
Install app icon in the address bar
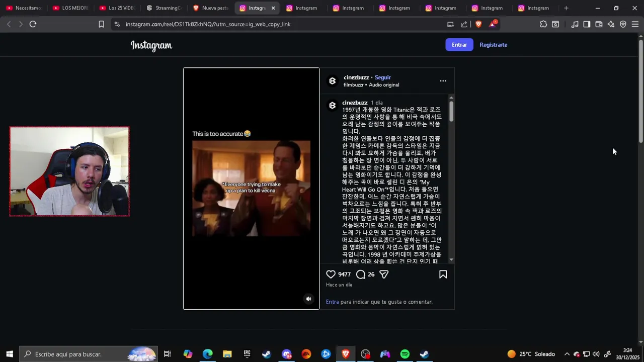(x=450, y=24)
